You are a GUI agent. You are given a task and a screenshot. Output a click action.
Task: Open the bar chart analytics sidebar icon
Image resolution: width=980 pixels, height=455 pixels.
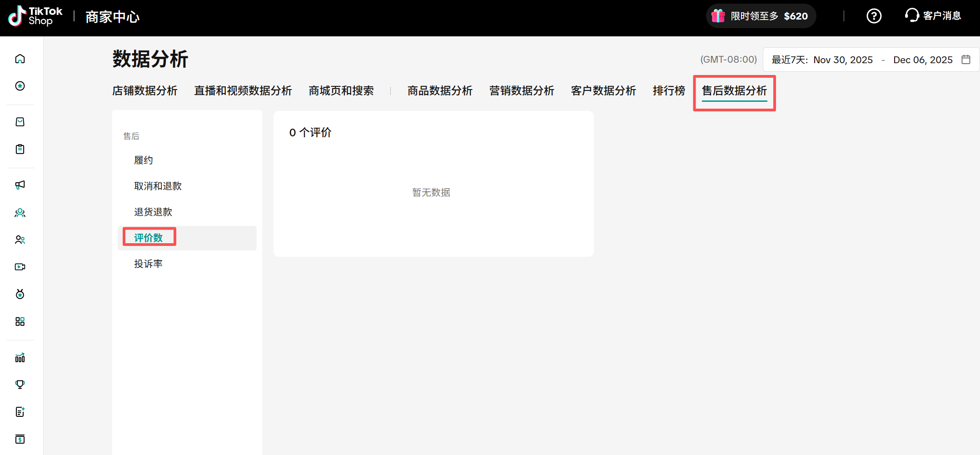click(20, 358)
